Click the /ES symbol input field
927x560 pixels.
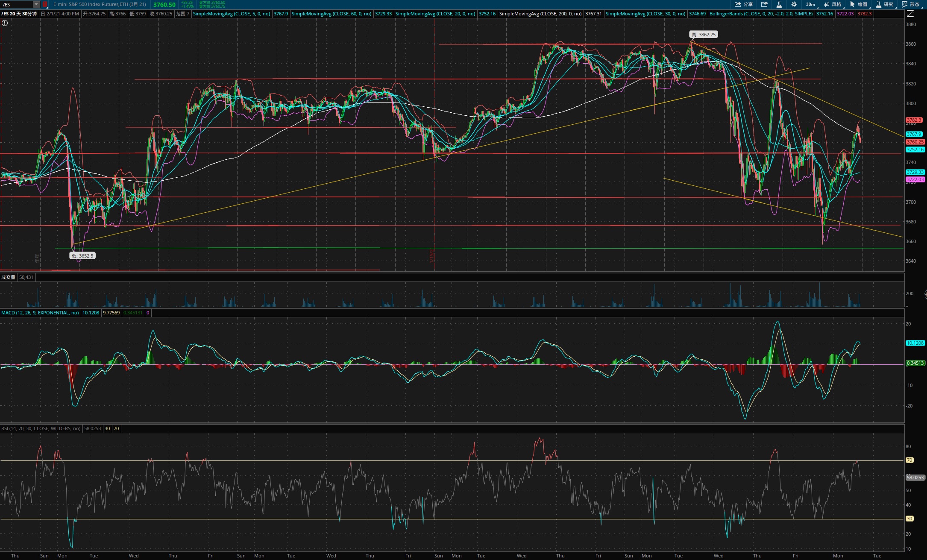click(x=17, y=4)
